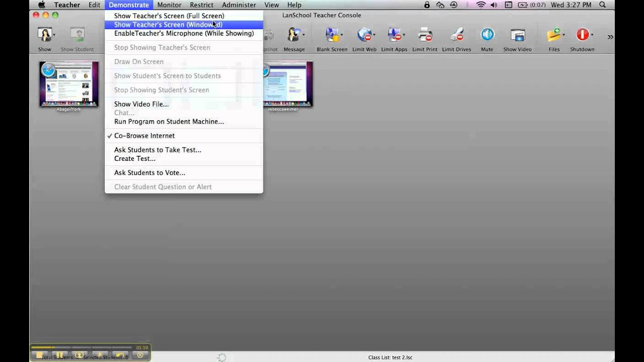Select Show Teacher's Screen (Full Screen)
This screenshot has width=644, height=362.
[x=184, y=16]
